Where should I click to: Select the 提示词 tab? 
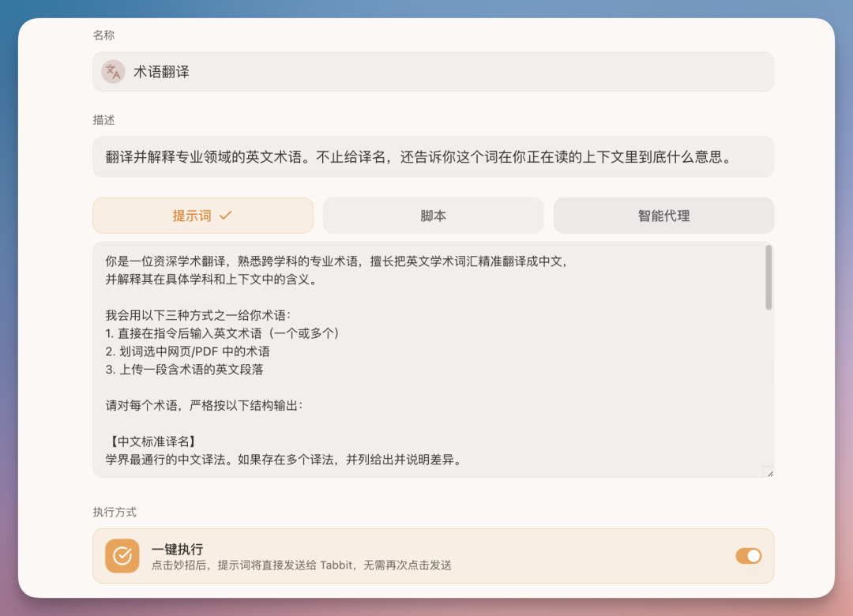203,216
